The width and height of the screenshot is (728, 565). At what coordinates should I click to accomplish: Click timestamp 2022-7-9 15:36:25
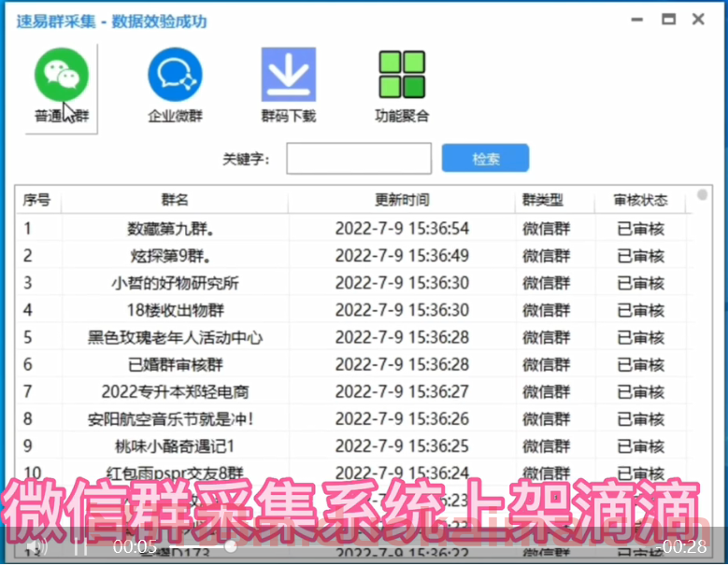coord(402,446)
